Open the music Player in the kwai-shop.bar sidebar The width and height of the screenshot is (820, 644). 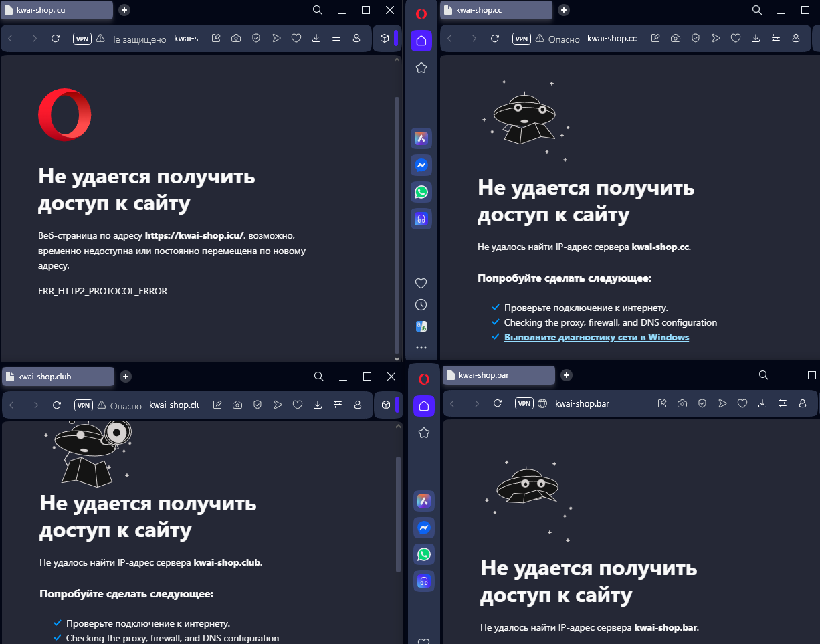[423, 581]
